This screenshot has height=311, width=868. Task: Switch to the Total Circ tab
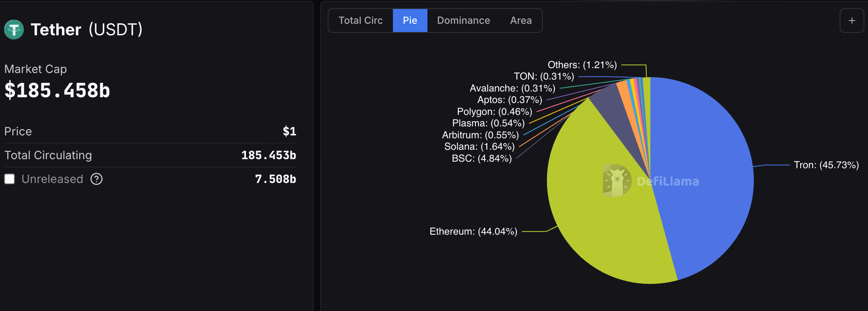[361, 21]
